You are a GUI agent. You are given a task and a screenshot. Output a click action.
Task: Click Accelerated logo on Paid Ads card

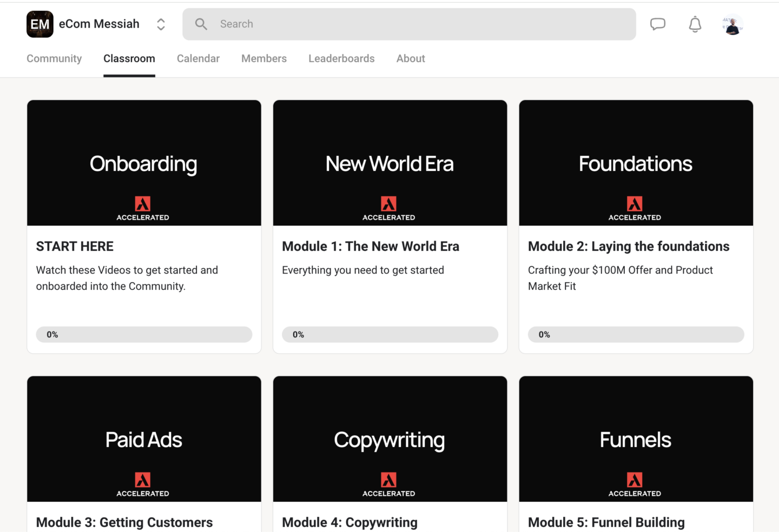143,484
